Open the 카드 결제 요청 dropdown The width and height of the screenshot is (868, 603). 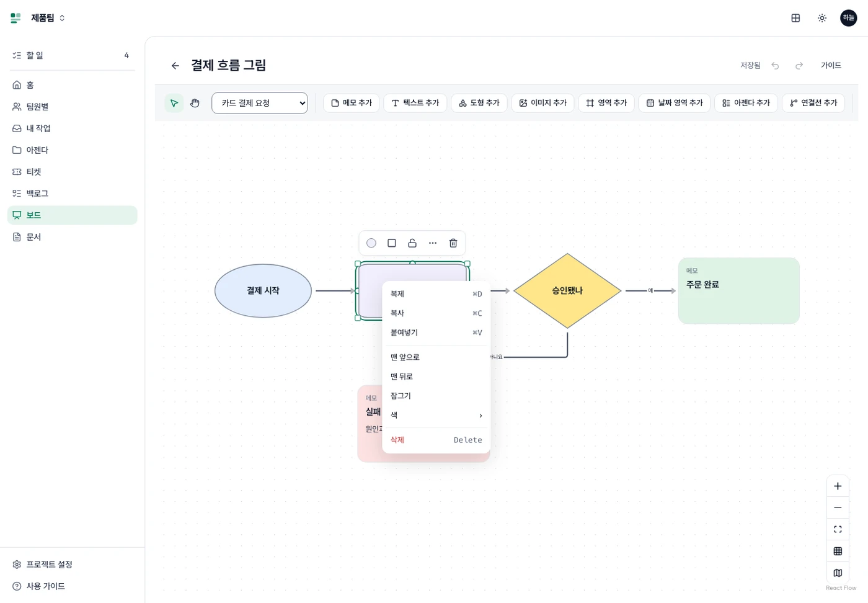(x=260, y=103)
